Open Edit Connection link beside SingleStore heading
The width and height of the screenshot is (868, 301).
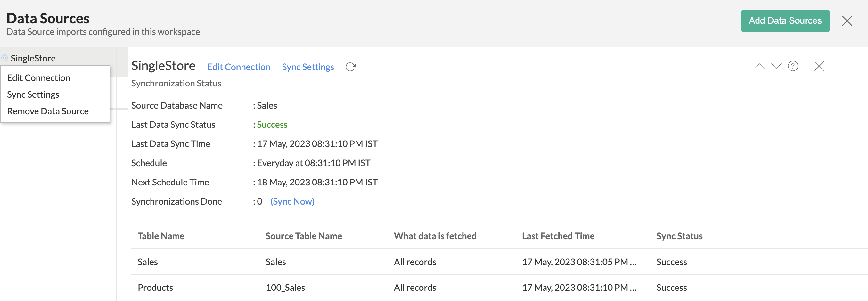tap(239, 67)
